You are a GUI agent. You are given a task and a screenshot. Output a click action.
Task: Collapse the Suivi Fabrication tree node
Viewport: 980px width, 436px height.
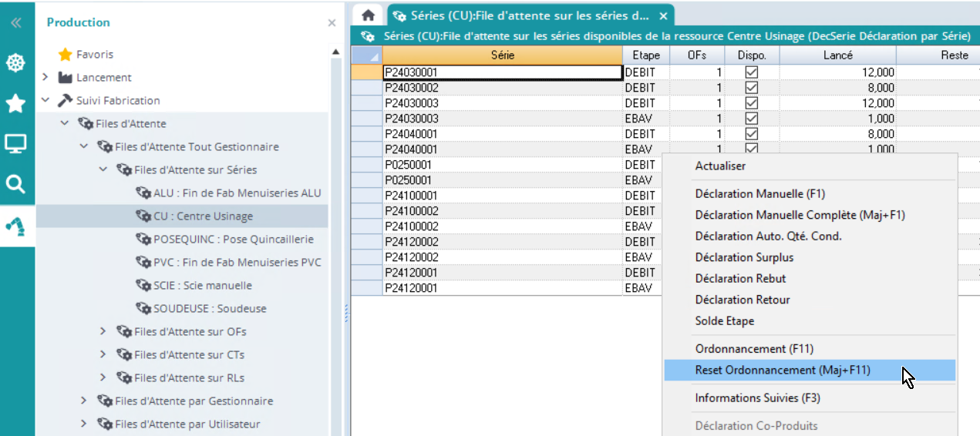pos(45,101)
